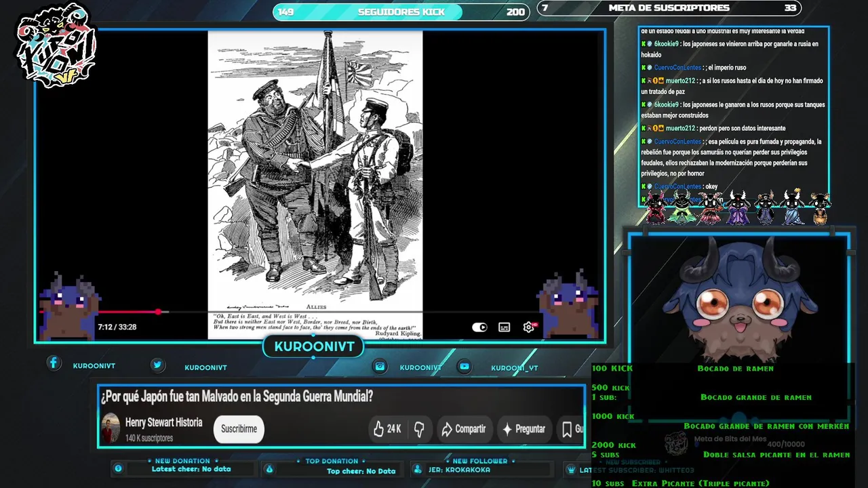Click the Facebook icon
868x488 pixels.
pos(54,363)
